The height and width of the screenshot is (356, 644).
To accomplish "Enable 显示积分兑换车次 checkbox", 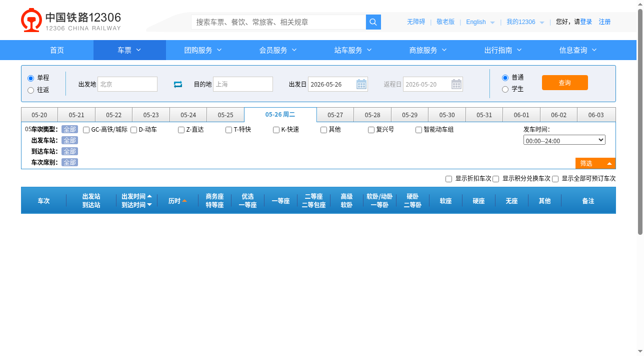I will point(495,179).
